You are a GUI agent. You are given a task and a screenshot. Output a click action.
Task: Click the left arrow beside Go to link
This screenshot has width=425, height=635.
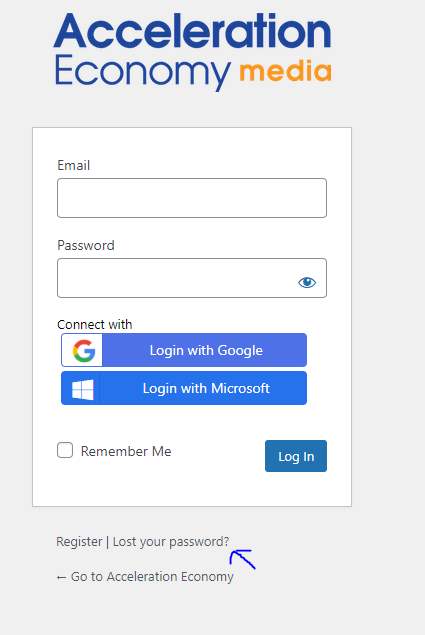click(61, 577)
